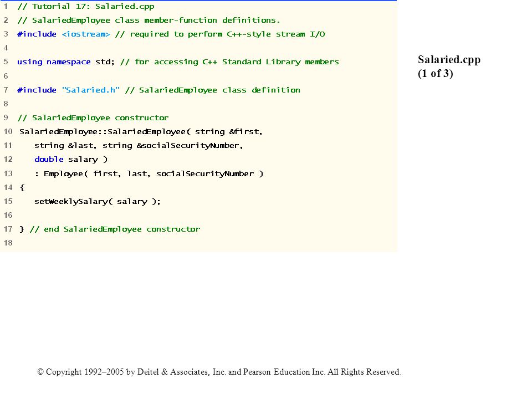Click the "using namespace" keywords
Screen dimensions: 532x399
[54, 62]
